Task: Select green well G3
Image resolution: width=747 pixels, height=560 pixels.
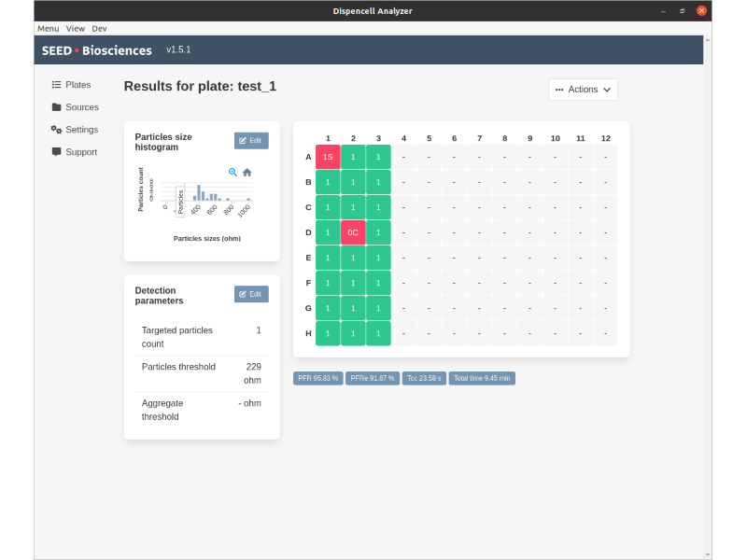Action: [x=378, y=308]
